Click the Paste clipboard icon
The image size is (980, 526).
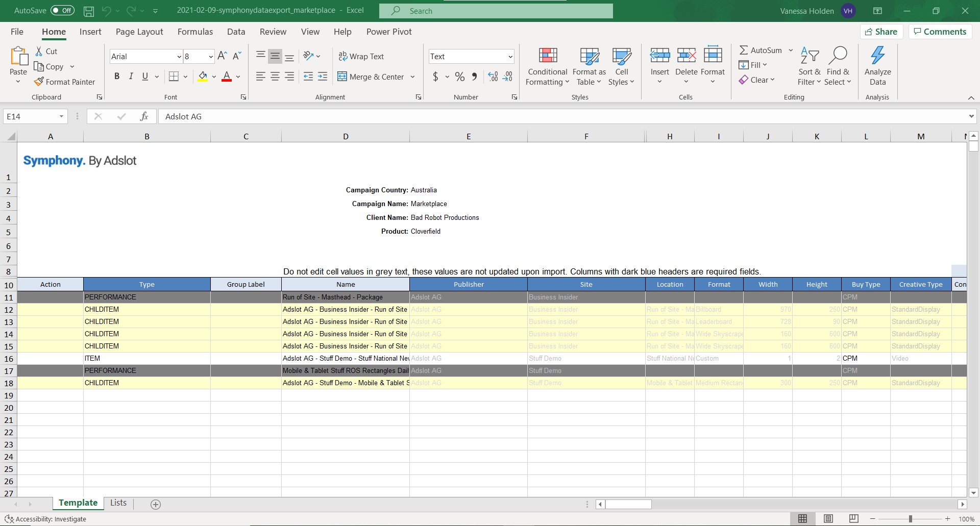click(x=19, y=56)
